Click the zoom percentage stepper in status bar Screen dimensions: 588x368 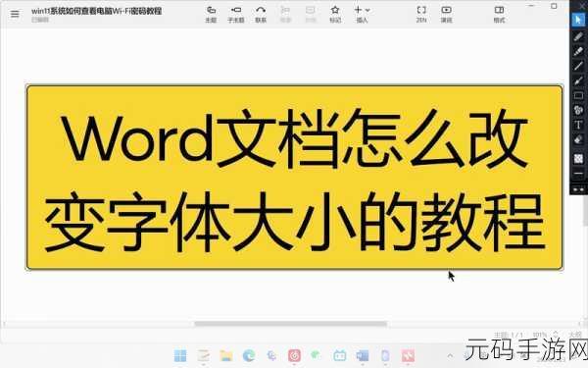556,335
